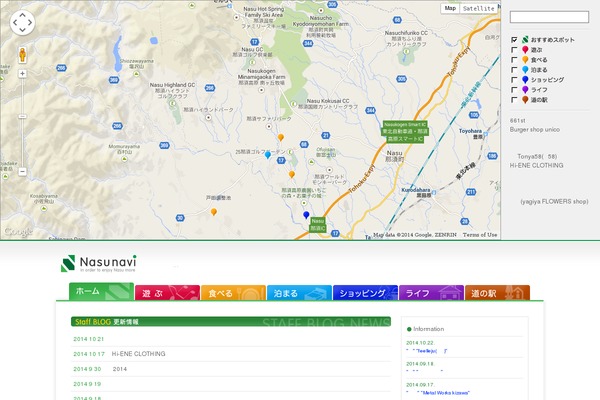Open Burger shop unico in sidebar

point(535,130)
